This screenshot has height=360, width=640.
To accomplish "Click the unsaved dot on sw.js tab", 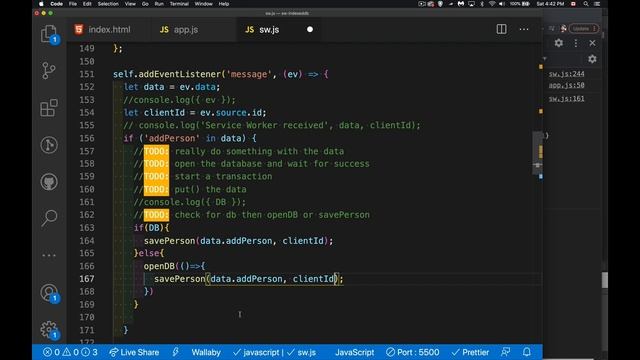I will point(310,29).
